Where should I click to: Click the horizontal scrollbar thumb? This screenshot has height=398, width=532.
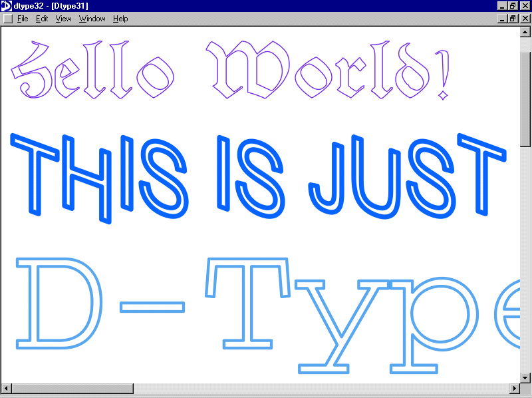click(72, 388)
